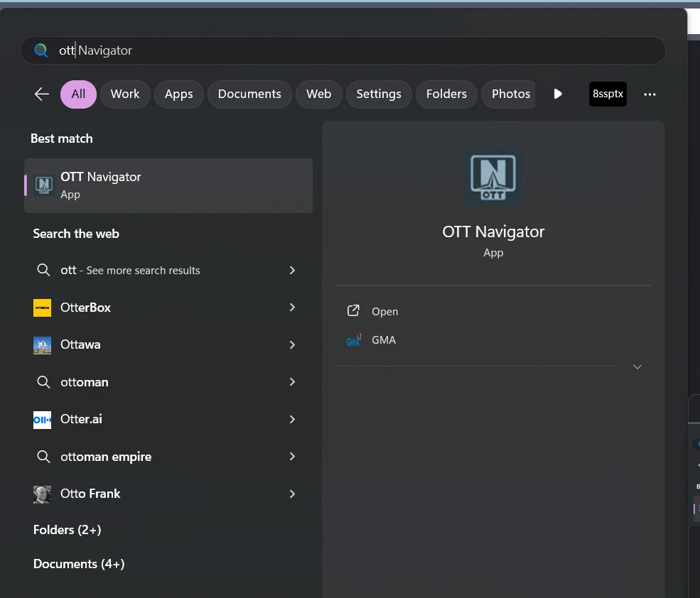
Task: Click the OTT Navigator icon in best match
Action: [x=44, y=185]
